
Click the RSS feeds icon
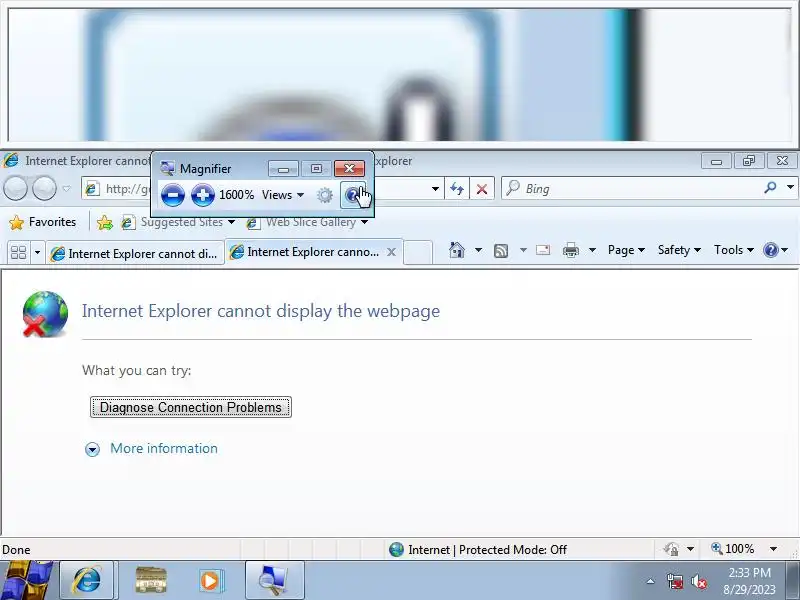click(501, 250)
